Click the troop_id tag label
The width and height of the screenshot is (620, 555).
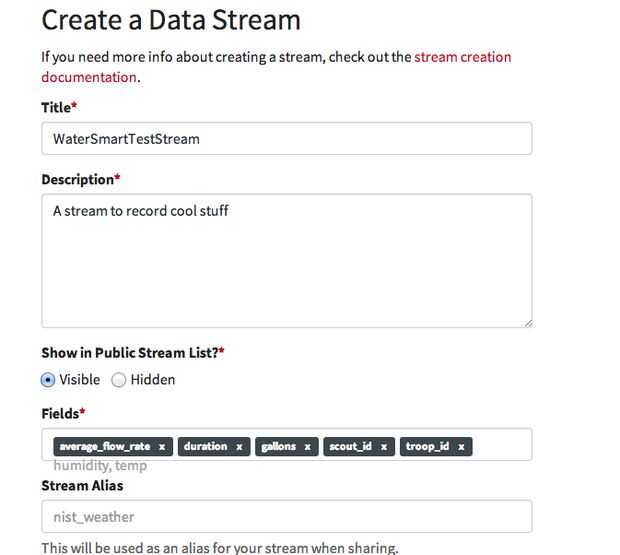pyautogui.click(x=427, y=446)
